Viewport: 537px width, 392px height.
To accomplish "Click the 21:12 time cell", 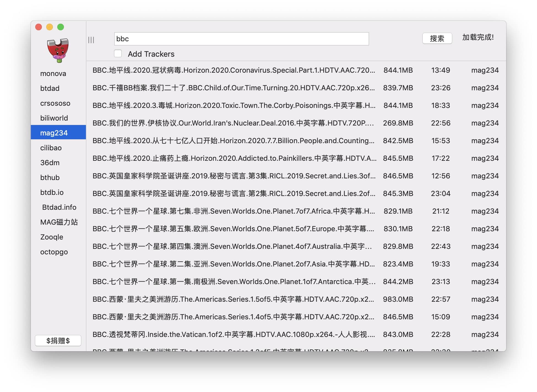I will 441,211.
